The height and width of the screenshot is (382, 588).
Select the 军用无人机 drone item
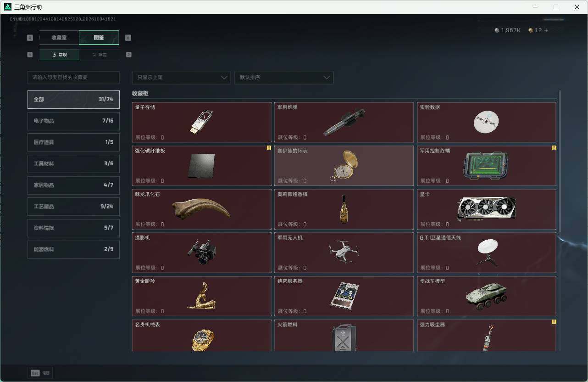point(344,253)
